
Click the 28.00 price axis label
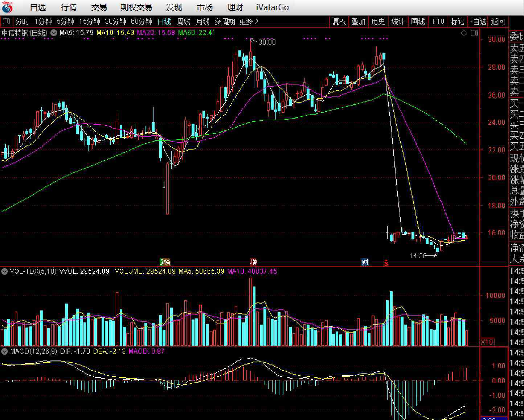[496, 67]
